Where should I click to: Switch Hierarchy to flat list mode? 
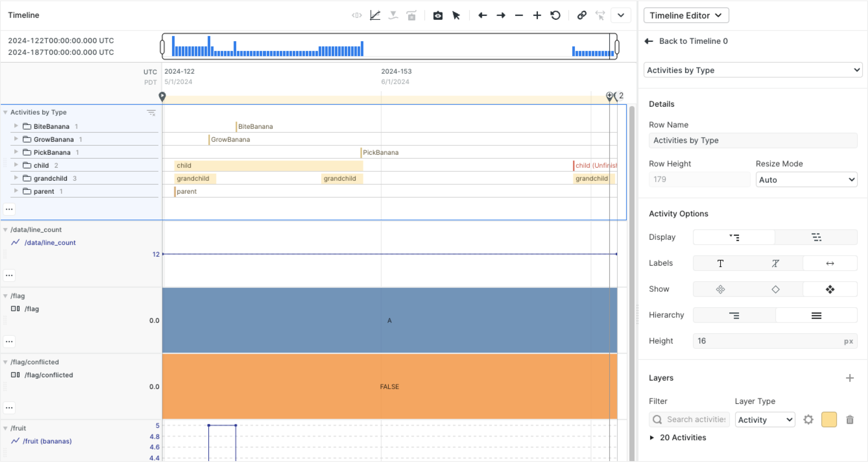point(817,315)
